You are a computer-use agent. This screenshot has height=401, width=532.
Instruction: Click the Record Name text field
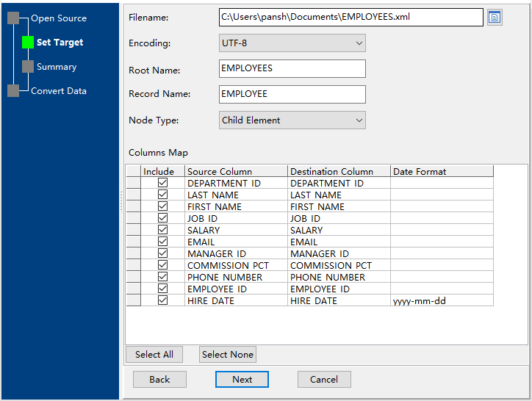pos(292,94)
